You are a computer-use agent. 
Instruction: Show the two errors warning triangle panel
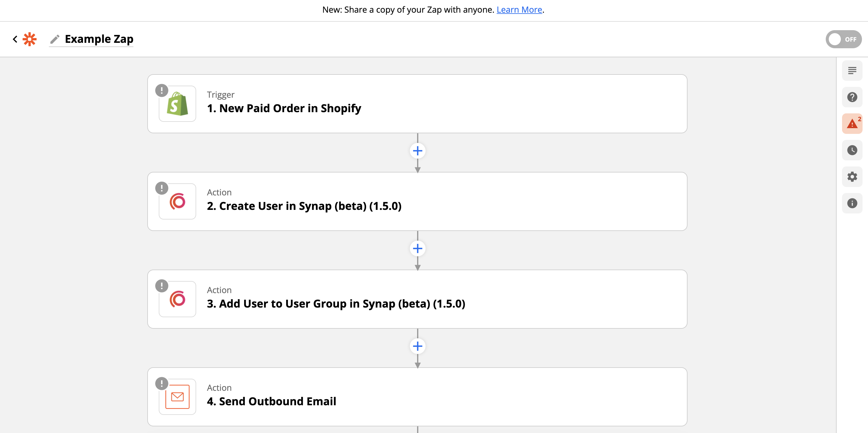852,124
